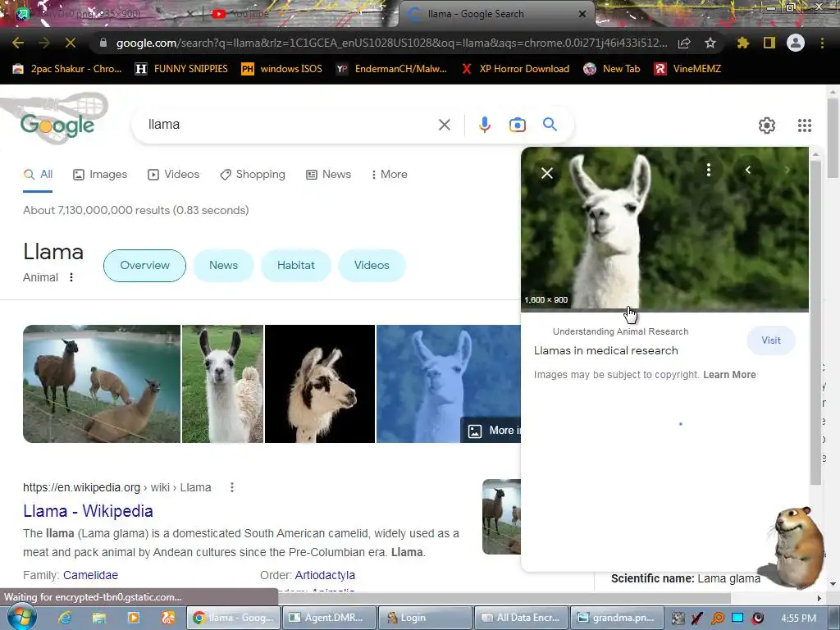Visit the source page of the image
The width and height of the screenshot is (840, 630).
[771, 340]
